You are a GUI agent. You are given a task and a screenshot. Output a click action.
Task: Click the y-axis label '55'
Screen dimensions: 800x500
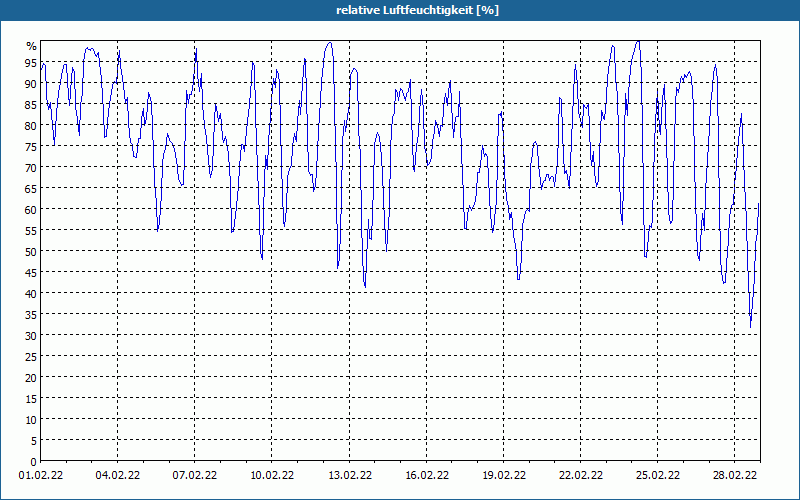tap(31, 231)
